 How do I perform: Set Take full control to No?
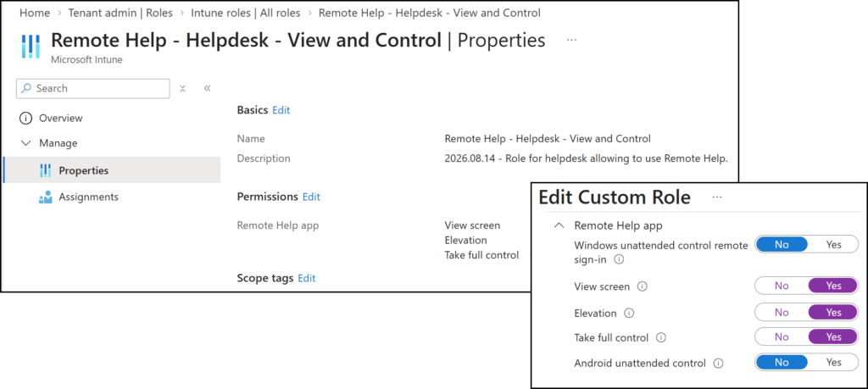(x=782, y=337)
